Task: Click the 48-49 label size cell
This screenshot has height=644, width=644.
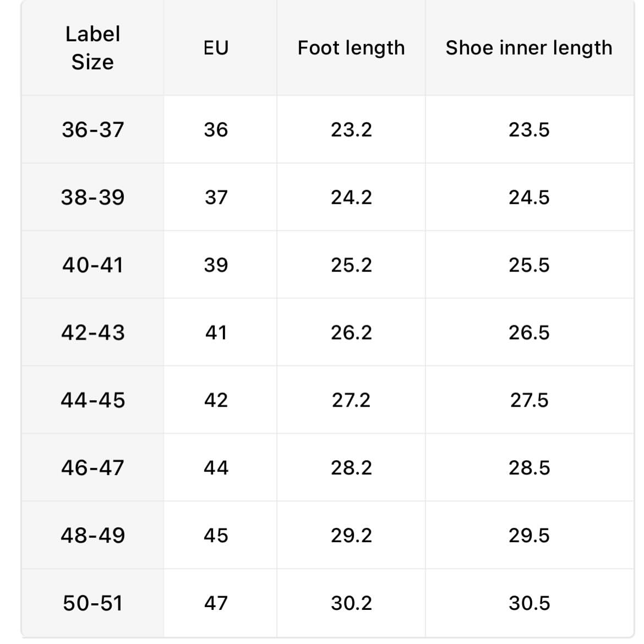Action: pyautogui.click(x=93, y=535)
